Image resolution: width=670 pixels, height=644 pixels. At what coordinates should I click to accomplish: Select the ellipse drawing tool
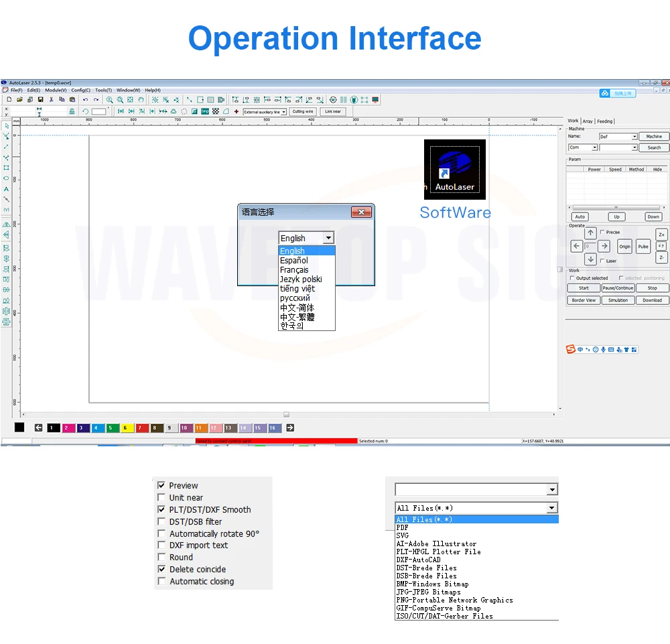7,178
